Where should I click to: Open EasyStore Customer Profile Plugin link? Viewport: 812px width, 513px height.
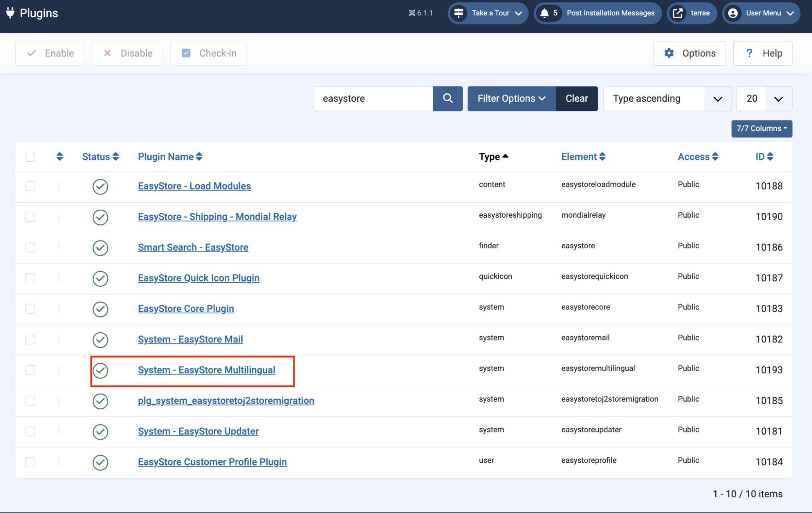[x=212, y=462]
